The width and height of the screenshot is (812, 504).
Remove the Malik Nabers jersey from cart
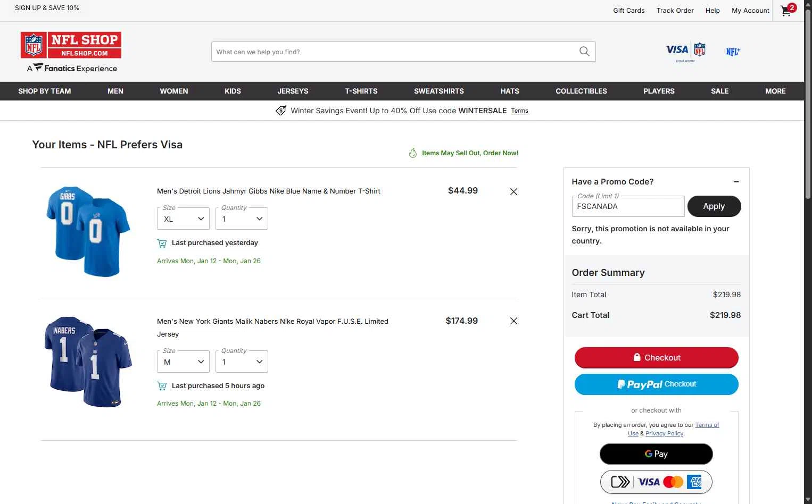pyautogui.click(x=513, y=321)
